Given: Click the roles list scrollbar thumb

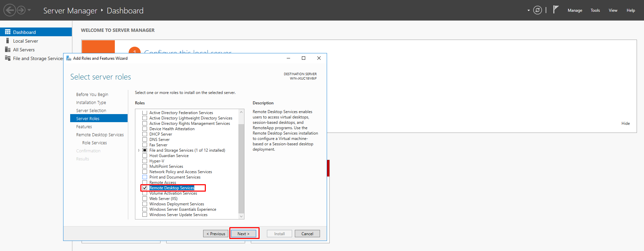Looking at the screenshot, I should [241, 168].
